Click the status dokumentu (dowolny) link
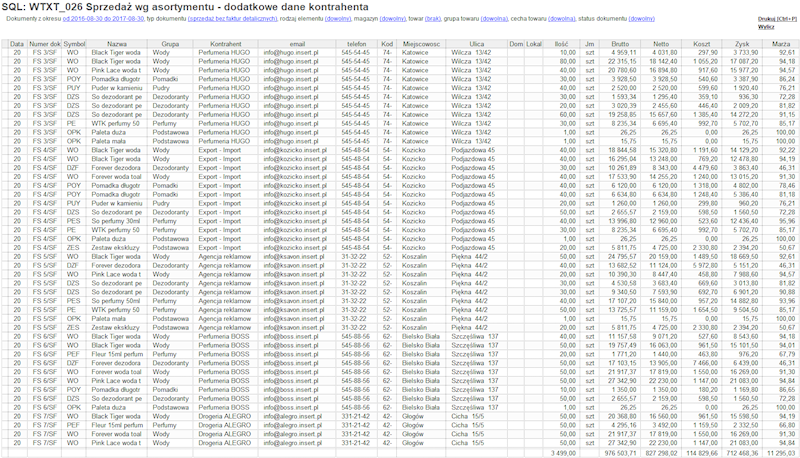This screenshot has height=458, width=800. coord(641,19)
